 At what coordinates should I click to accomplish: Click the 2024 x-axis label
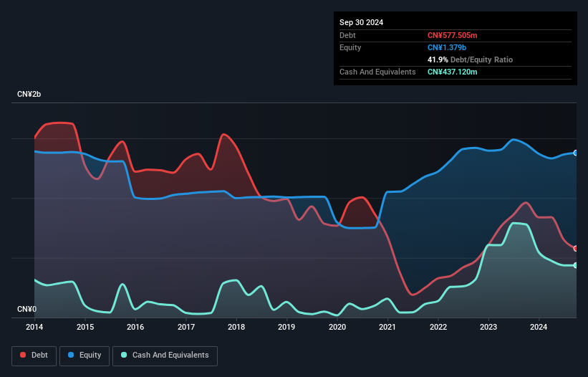[539, 327]
